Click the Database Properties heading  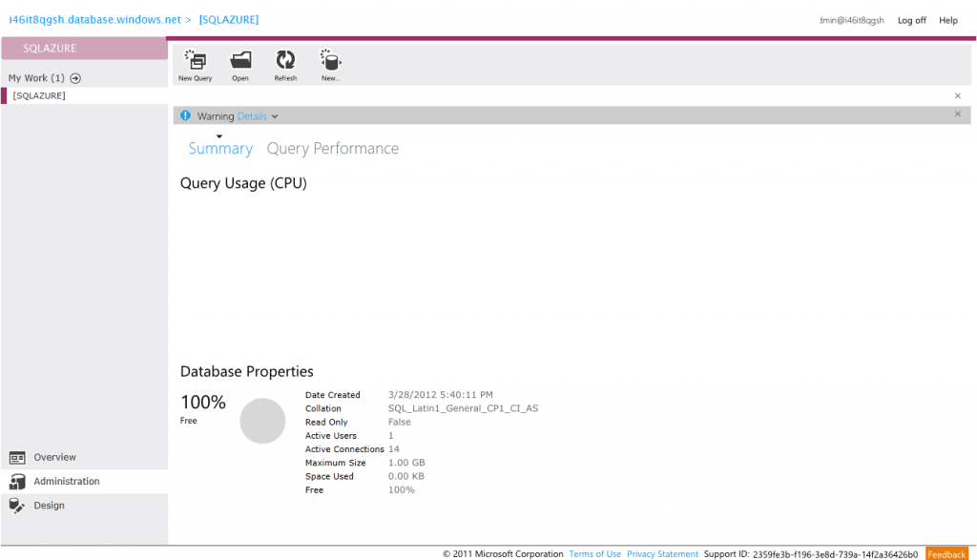pyautogui.click(x=247, y=371)
